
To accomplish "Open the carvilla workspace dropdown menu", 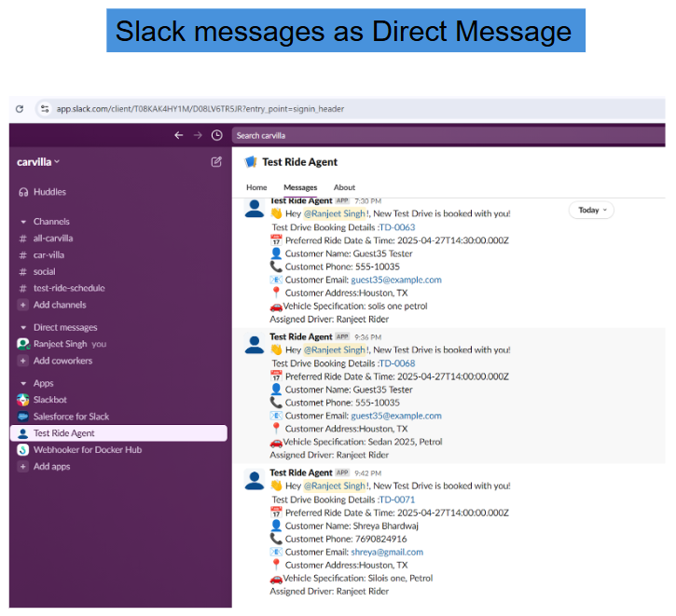I will [x=38, y=162].
